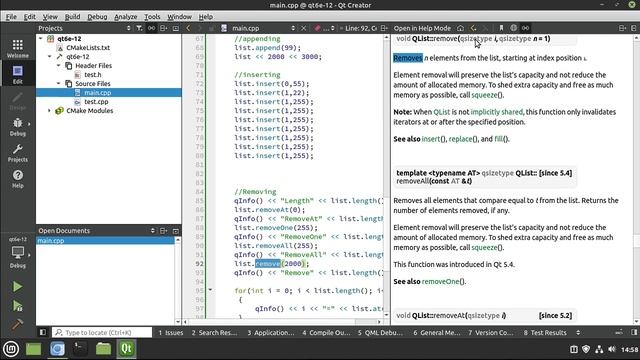Follow the removeOne() See also link
640x360 pixels.
point(440,281)
